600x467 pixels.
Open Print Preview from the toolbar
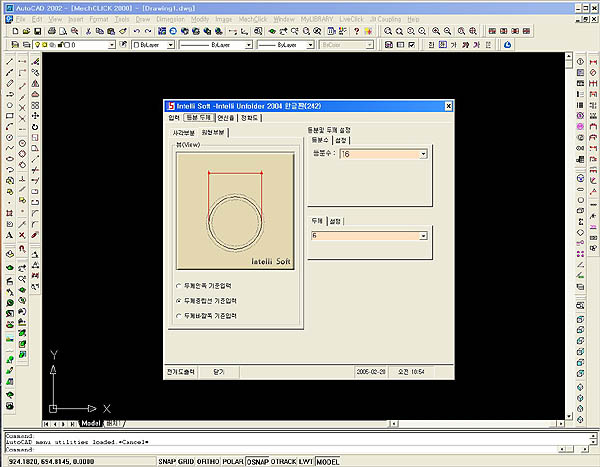63,31
